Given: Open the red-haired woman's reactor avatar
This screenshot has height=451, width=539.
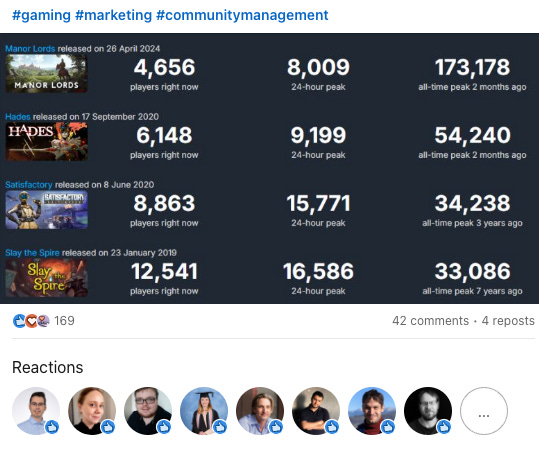Looking at the screenshot, I should pyautogui.click(x=92, y=411).
